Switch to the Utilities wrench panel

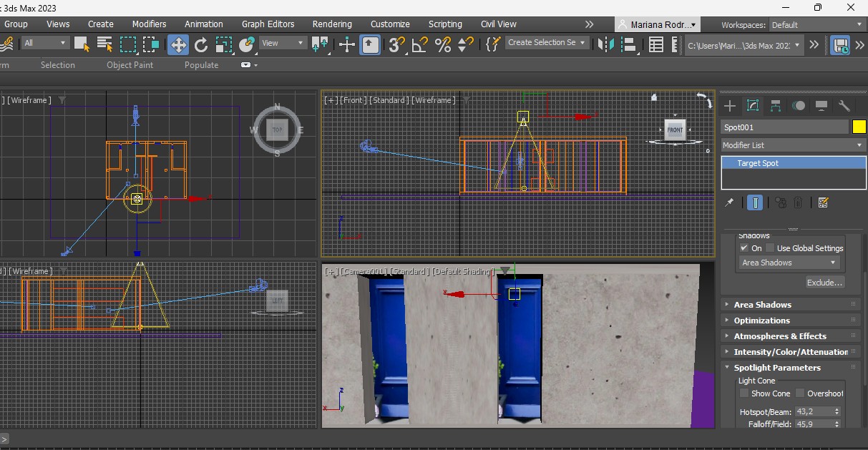pyautogui.click(x=844, y=106)
